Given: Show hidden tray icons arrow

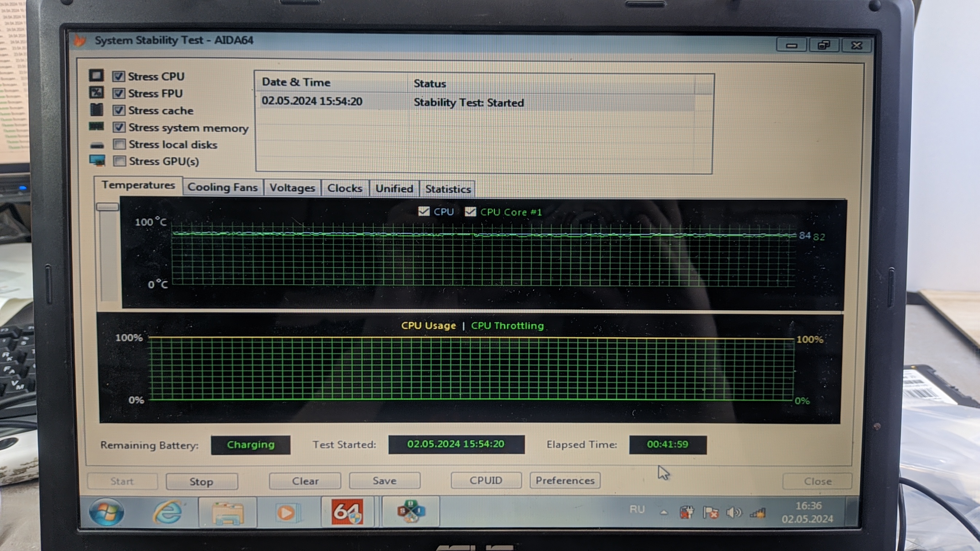Looking at the screenshot, I should click(664, 512).
